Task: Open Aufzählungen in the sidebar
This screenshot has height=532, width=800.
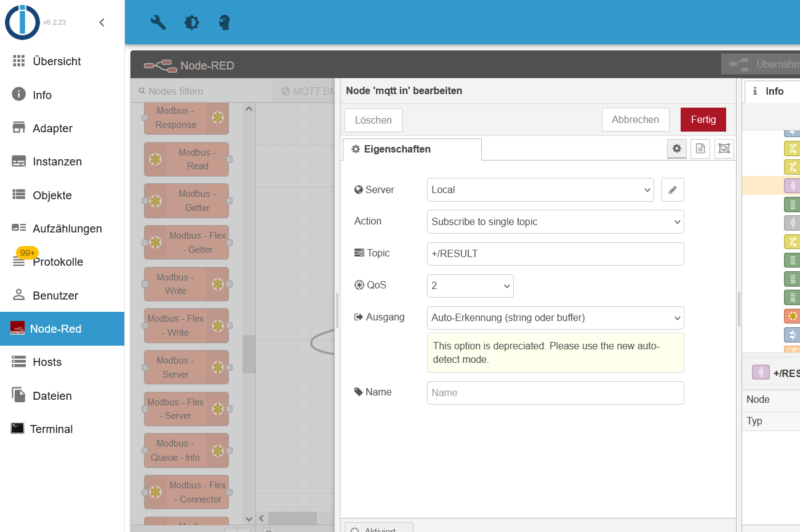Action: point(62,228)
